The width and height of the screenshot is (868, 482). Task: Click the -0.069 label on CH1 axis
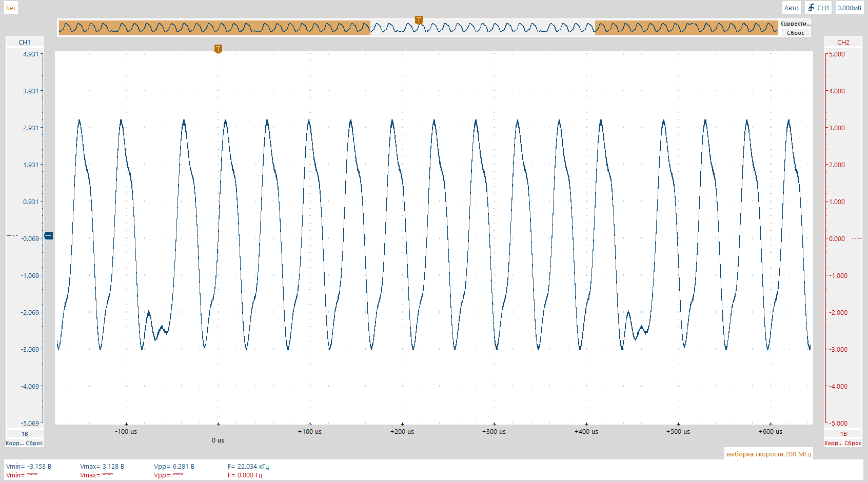click(x=30, y=238)
